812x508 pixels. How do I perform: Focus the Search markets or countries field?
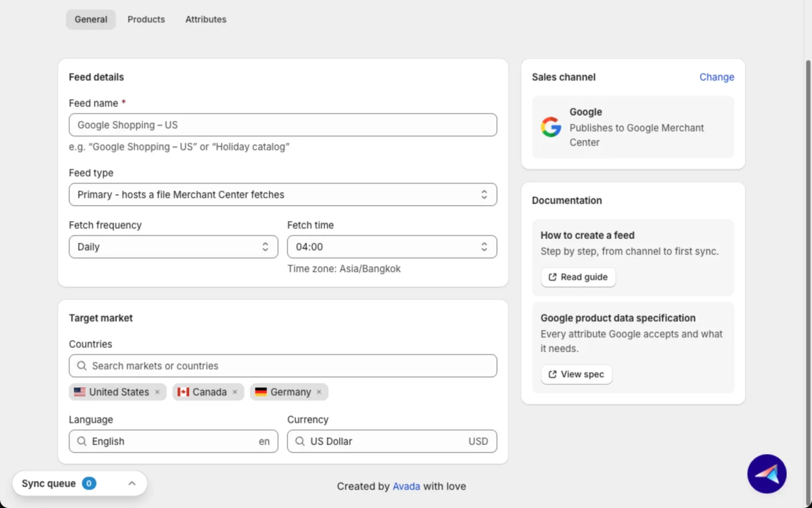pos(283,366)
